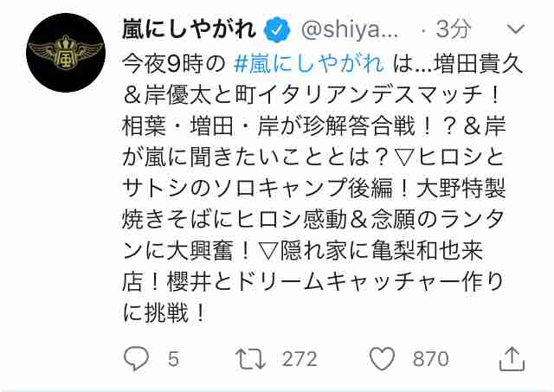The width and height of the screenshot is (554, 392).
Task: Like the tweet with the heart icon
Action: (382, 358)
